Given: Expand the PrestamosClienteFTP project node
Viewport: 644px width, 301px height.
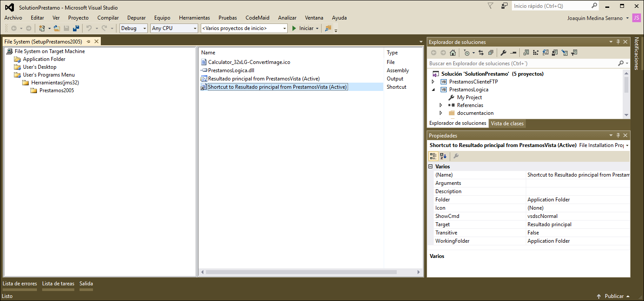Looking at the screenshot, I should [433, 82].
